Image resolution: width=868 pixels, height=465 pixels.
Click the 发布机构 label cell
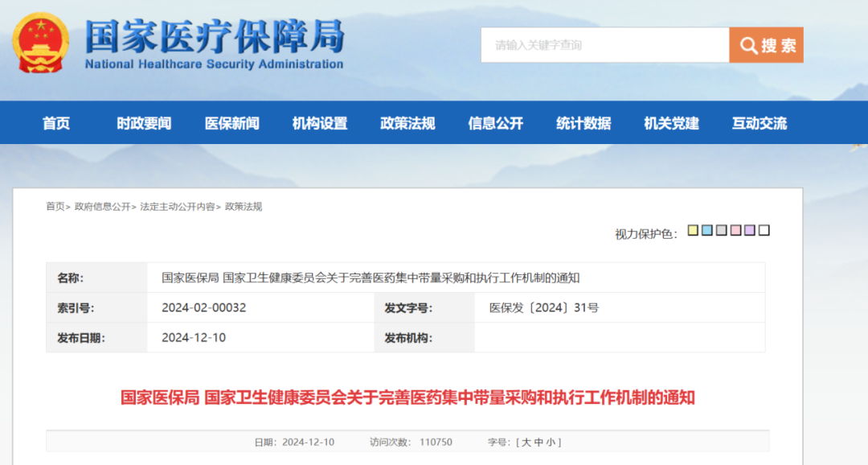click(424, 338)
